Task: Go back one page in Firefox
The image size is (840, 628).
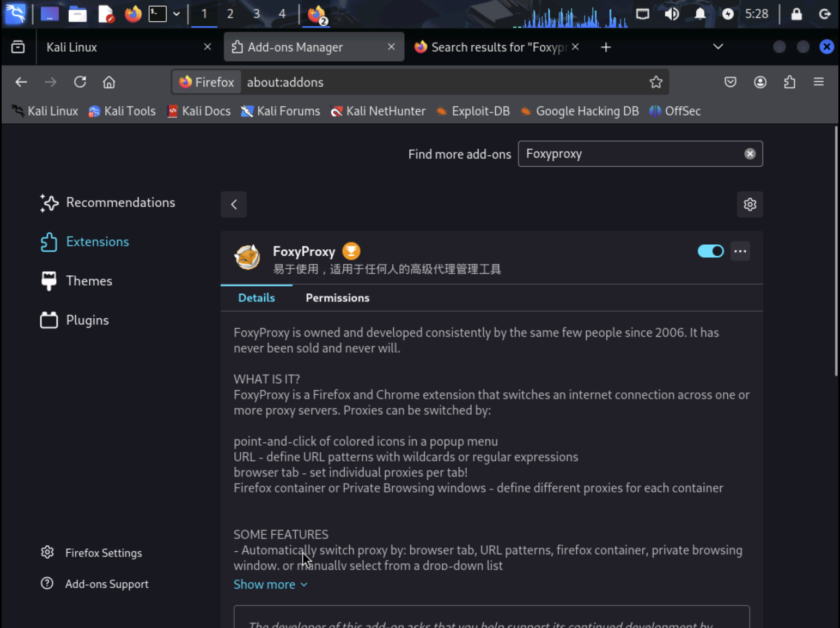Action: point(21,82)
